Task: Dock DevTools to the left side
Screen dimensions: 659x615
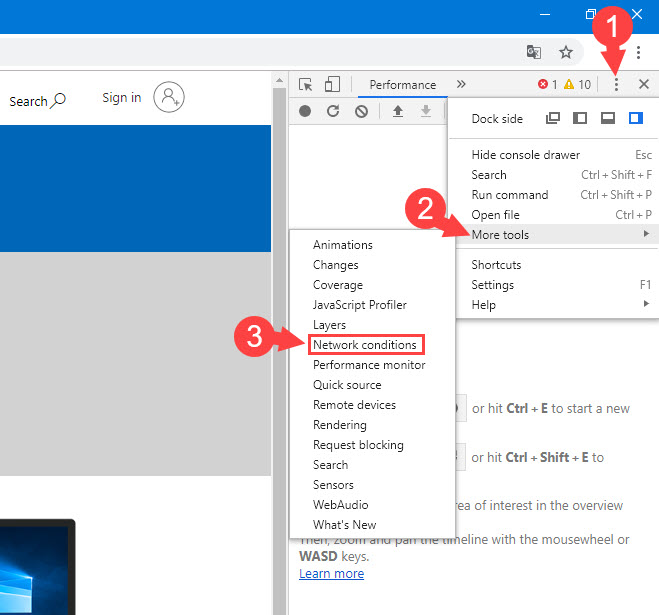Action: (580, 118)
